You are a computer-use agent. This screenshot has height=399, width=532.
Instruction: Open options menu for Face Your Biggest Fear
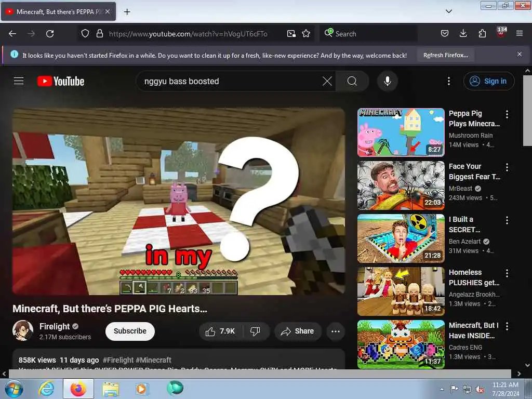[507, 167]
